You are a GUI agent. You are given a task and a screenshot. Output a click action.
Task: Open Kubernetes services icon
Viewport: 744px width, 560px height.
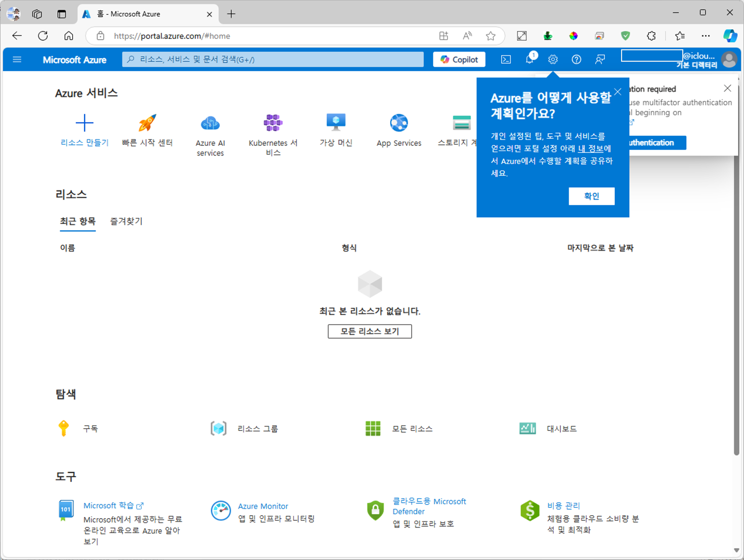(x=273, y=122)
